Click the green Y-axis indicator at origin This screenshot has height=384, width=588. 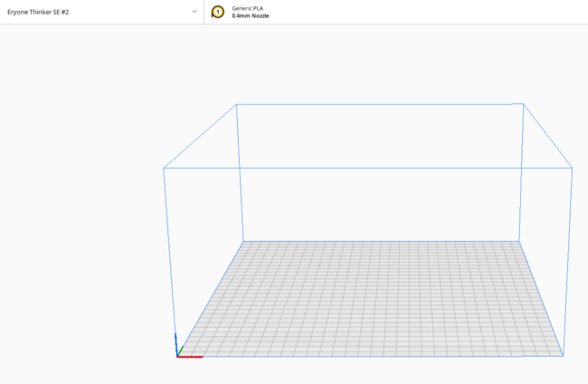180,350
